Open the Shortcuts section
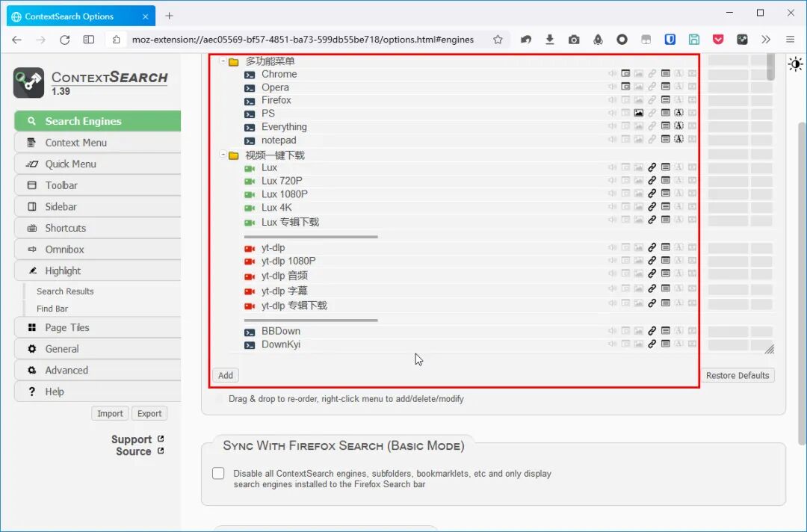This screenshot has height=532, width=807. point(98,228)
